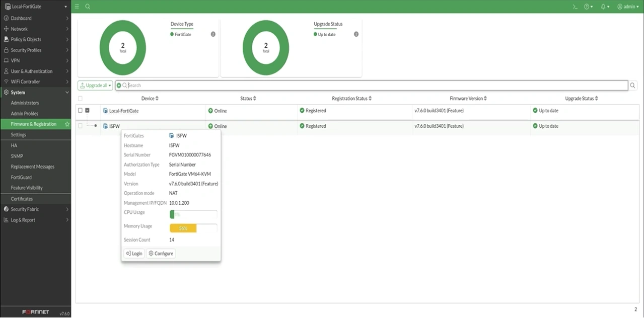Select the ISFW device row name
The image size is (644, 321).
coord(114,126)
